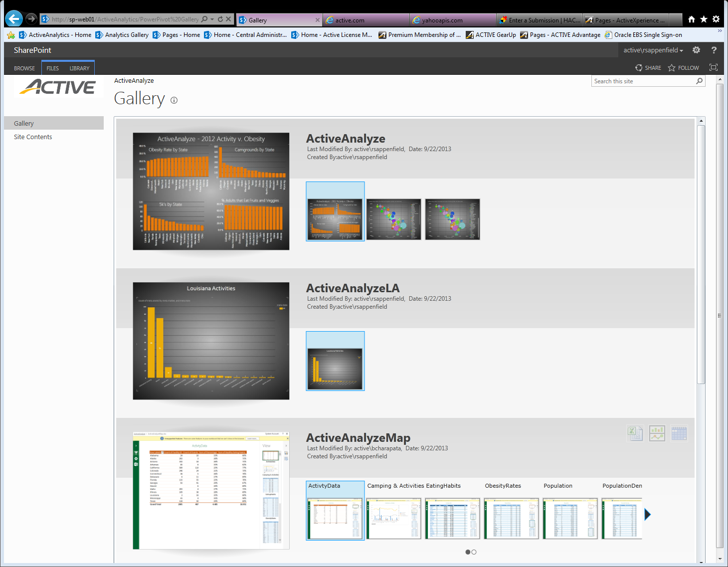Select EatingHabits sheet thumbnail
The image size is (728, 567).
(453, 519)
